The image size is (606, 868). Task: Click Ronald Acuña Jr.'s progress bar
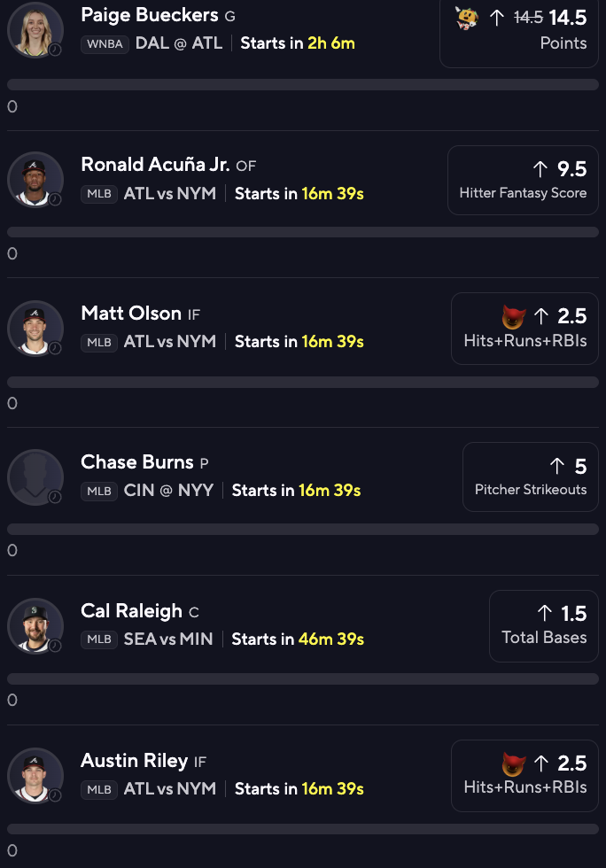click(x=303, y=232)
